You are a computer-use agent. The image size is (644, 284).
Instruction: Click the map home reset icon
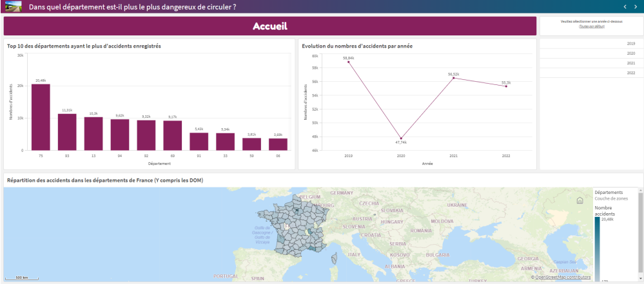pyautogui.click(x=580, y=200)
